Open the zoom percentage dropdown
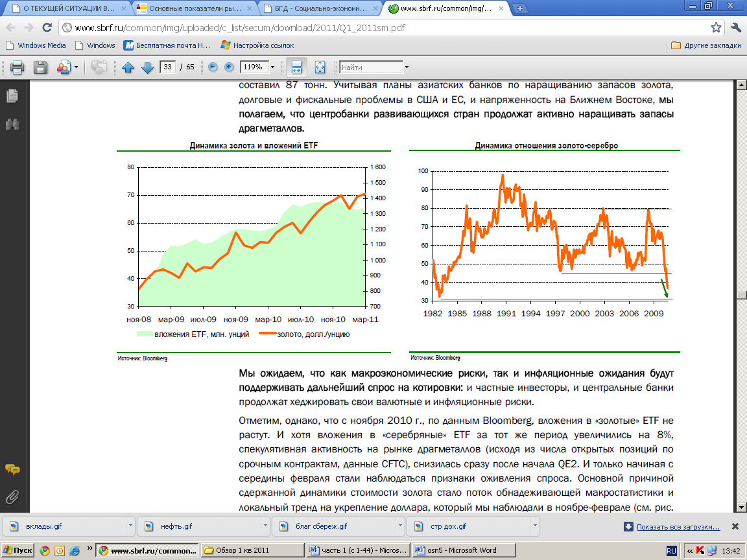 tap(272, 67)
